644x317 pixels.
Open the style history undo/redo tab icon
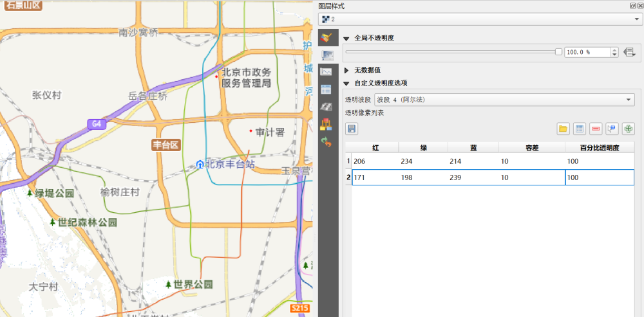(x=326, y=142)
